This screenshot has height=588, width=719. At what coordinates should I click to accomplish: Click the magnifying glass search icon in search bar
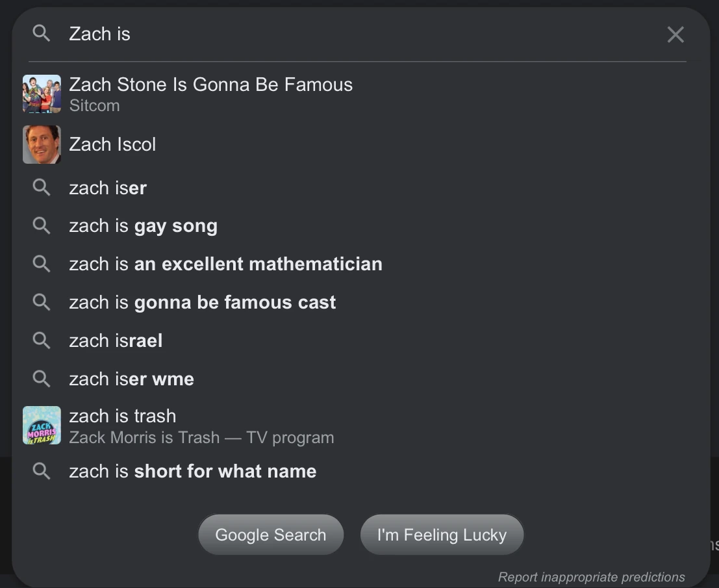pos(41,34)
